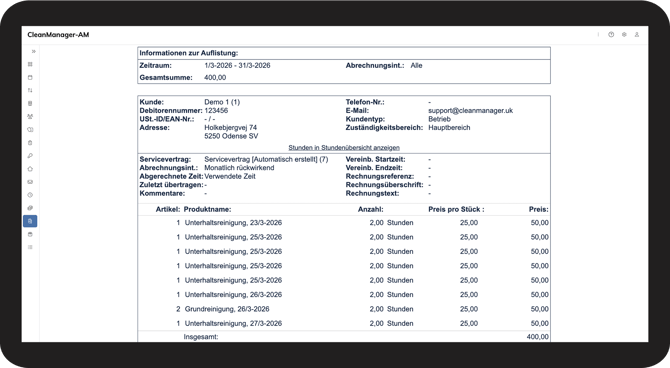Open the dashboard grid icon in sidebar
Image resolution: width=670 pixels, height=368 pixels.
(x=30, y=65)
